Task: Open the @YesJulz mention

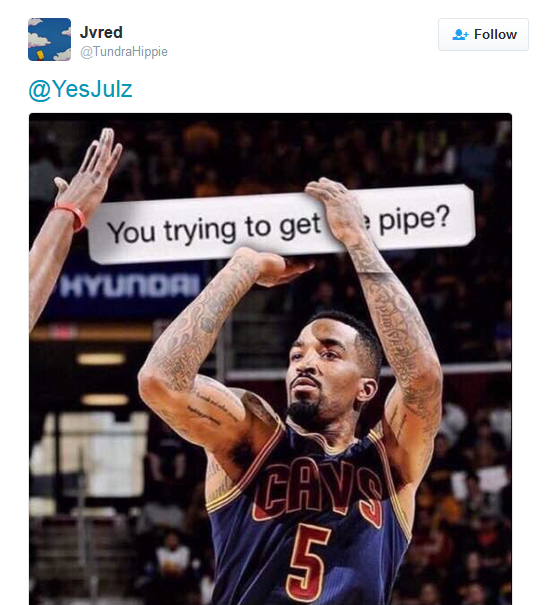Action: click(x=81, y=90)
